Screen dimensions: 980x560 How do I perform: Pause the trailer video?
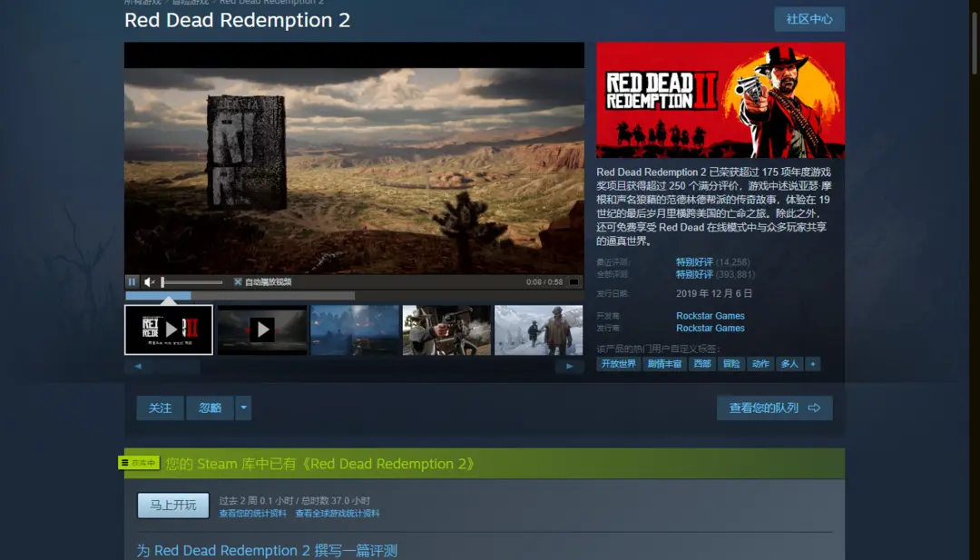[132, 282]
